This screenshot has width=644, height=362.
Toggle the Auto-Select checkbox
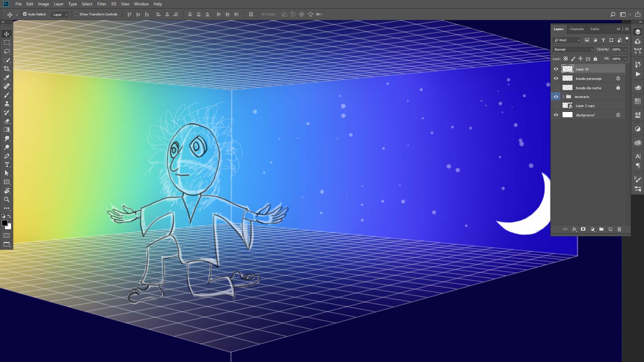pos(25,14)
